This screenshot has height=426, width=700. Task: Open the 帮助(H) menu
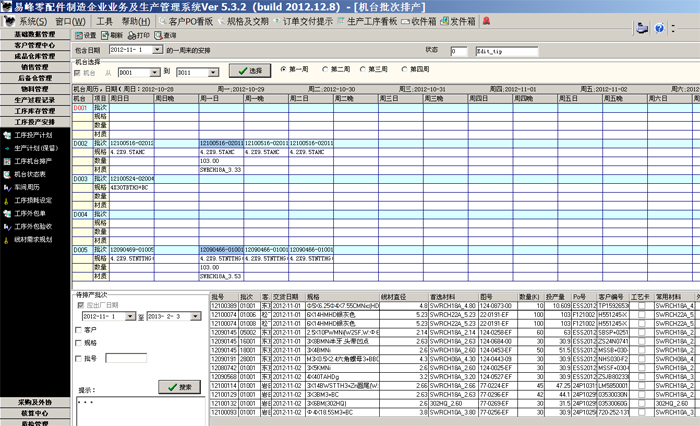coord(135,20)
